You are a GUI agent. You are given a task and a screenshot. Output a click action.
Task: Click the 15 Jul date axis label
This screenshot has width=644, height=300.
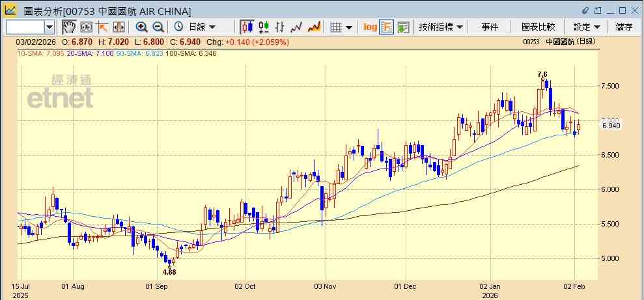[x=21, y=286]
